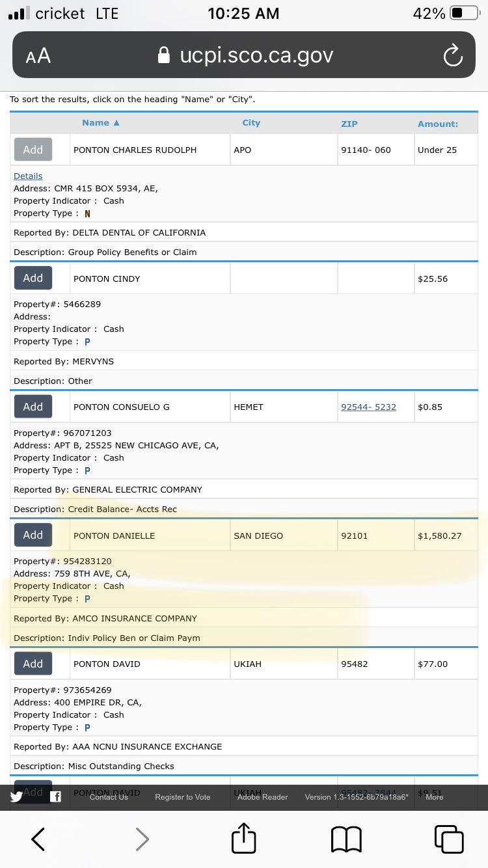This screenshot has height=868, width=488.
Task: Open Adobe Reader footer link
Action: 263,797
